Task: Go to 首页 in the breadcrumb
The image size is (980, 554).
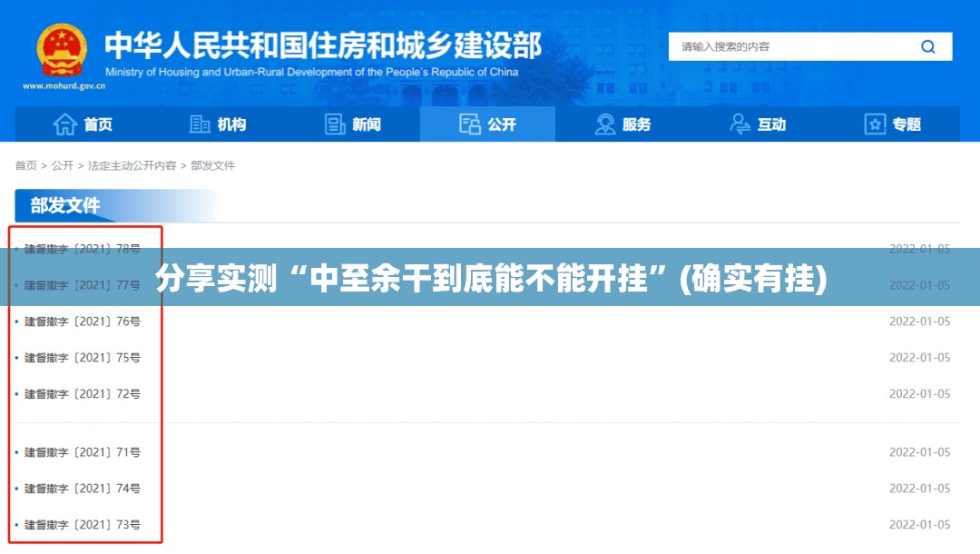Action: [25, 165]
